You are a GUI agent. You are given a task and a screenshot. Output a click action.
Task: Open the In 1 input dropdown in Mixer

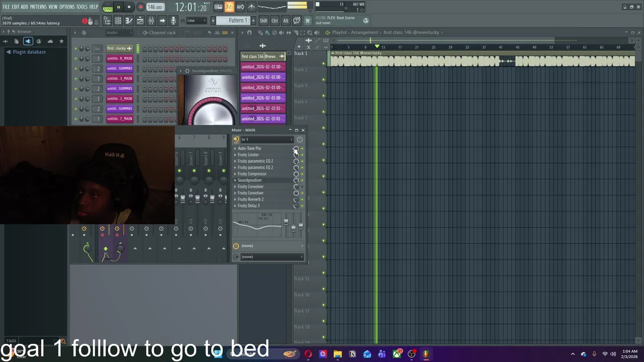[x=267, y=139]
